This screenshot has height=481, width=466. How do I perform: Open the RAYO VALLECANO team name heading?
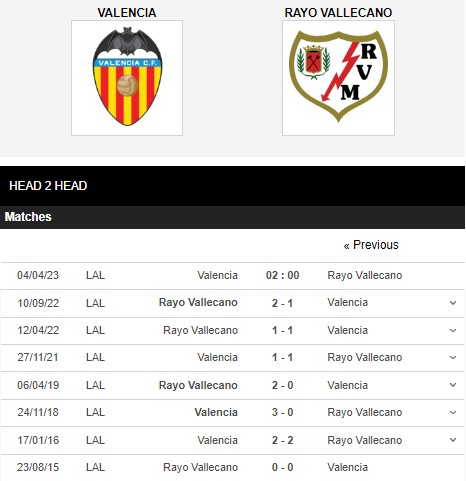pyautogui.click(x=338, y=13)
